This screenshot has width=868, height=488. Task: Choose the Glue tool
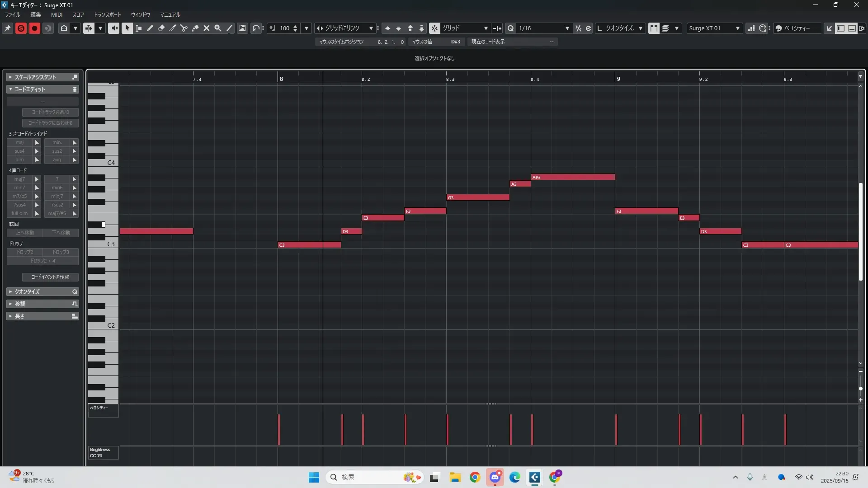(x=195, y=28)
